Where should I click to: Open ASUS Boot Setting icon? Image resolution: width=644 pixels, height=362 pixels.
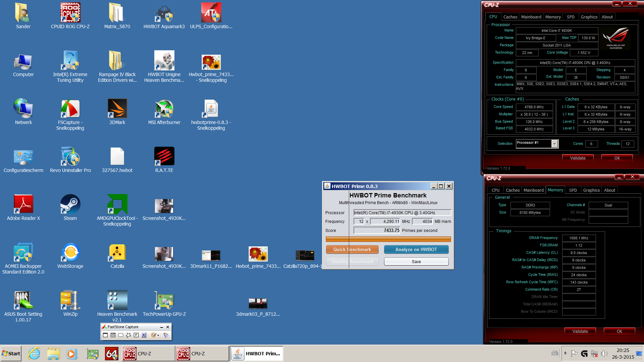tap(23, 306)
